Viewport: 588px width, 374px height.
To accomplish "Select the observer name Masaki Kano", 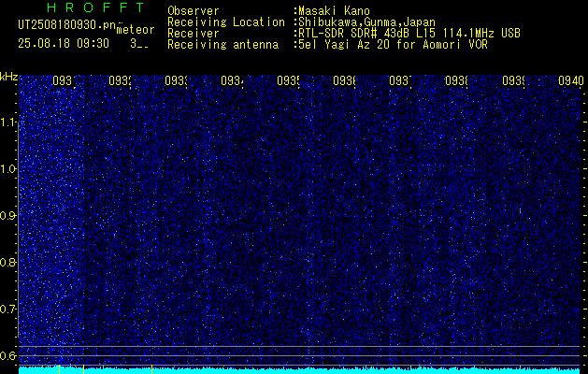I will (332, 11).
